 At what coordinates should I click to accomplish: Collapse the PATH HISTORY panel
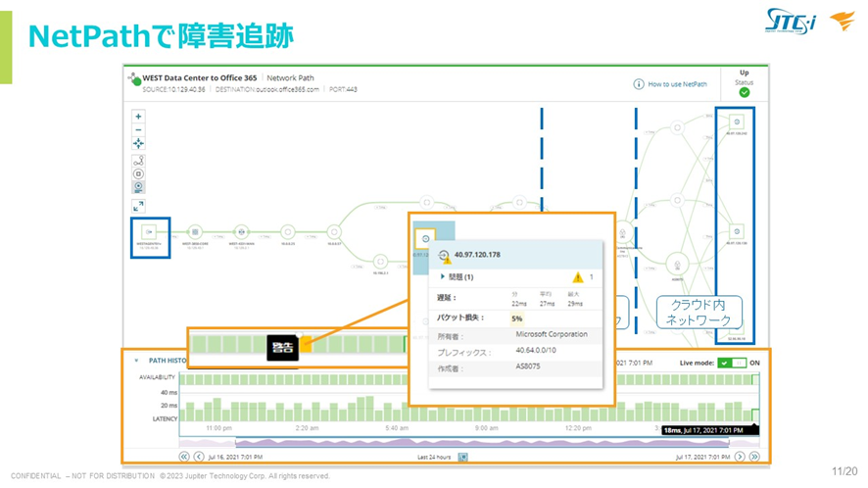click(136, 361)
